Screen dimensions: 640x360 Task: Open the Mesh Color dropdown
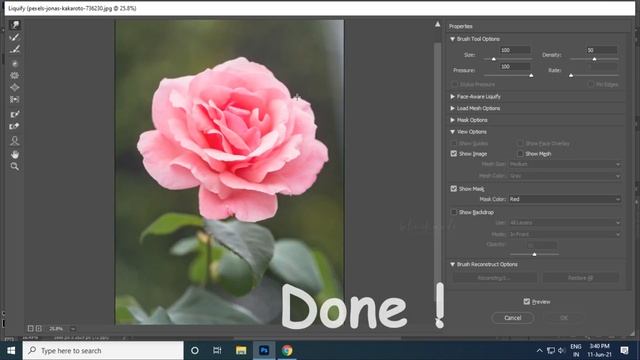click(564, 176)
